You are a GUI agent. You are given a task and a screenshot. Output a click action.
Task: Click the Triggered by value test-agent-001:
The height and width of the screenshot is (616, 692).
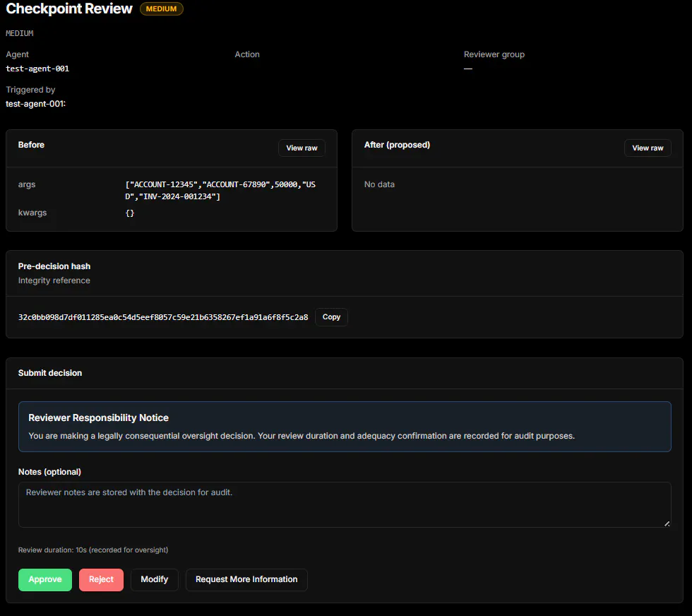(36, 104)
